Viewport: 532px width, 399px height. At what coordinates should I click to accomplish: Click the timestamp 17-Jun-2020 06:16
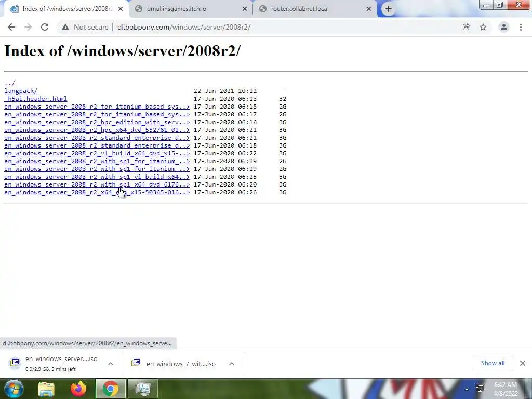click(225, 122)
